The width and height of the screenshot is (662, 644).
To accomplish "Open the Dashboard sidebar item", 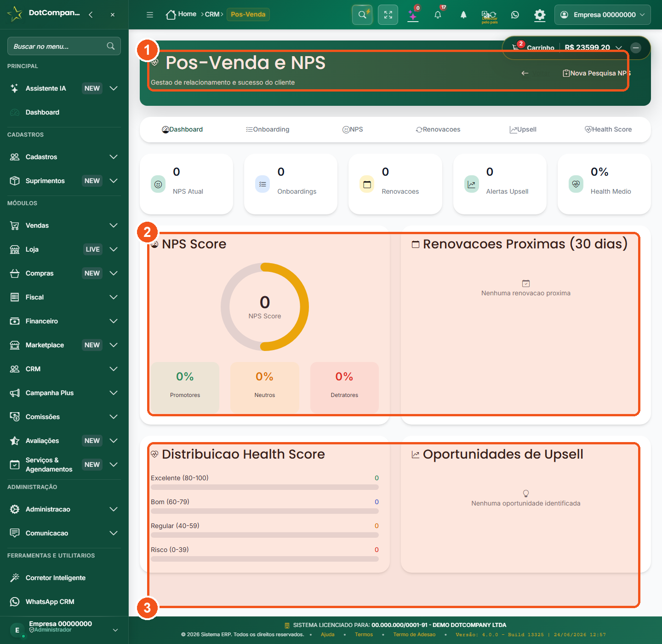I will [64, 112].
